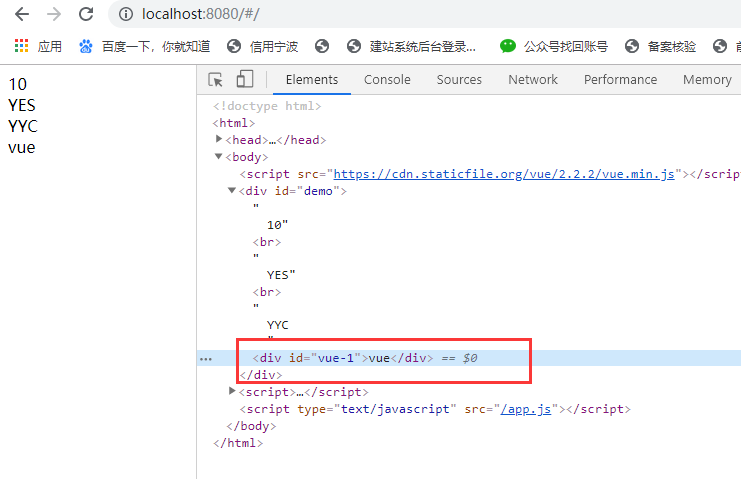Click the browser forward arrow
Viewport: 741px width, 479px height.
coord(54,14)
